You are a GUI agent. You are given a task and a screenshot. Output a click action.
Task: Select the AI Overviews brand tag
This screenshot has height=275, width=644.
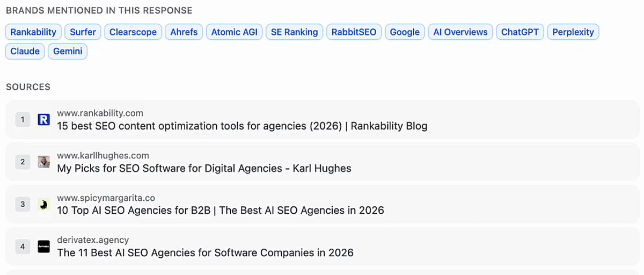click(x=460, y=32)
